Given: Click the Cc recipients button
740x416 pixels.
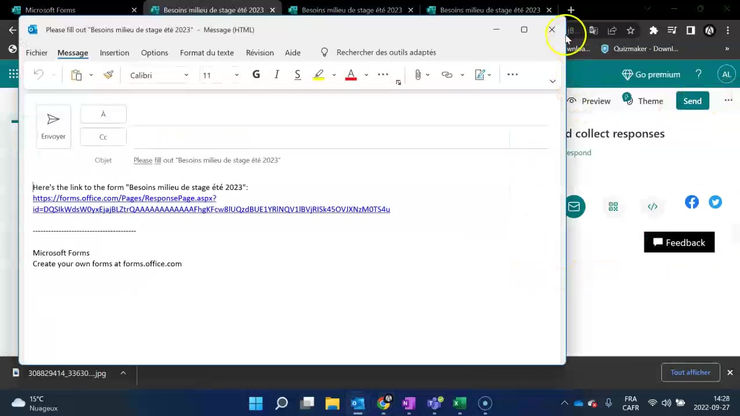Looking at the screenshot, I should [103, 137].
